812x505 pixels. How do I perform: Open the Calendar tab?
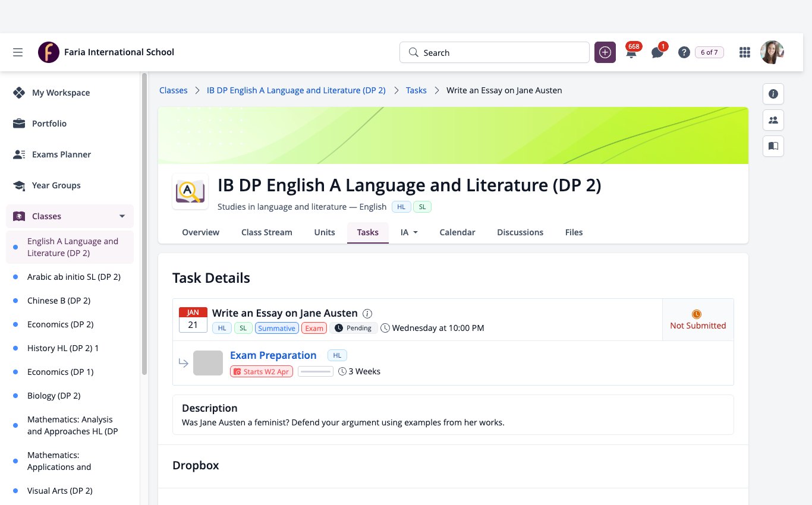[457, 232]
